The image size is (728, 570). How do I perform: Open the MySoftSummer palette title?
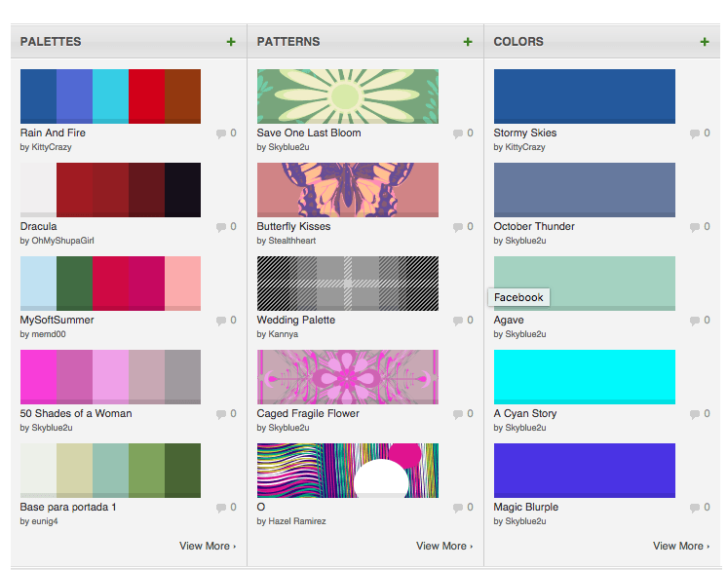[x=57, y=320]
